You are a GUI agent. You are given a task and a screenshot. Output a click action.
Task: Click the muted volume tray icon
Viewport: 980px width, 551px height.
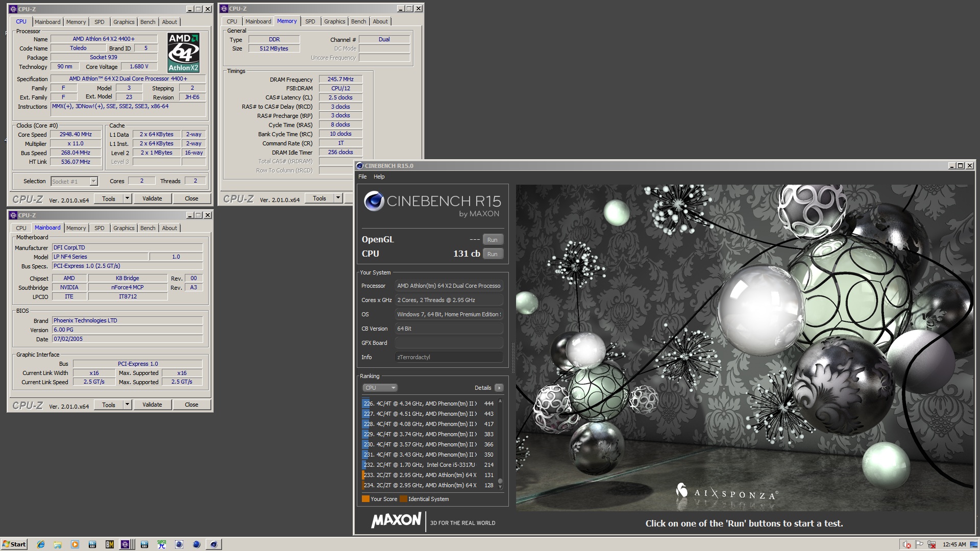(907, 544)
